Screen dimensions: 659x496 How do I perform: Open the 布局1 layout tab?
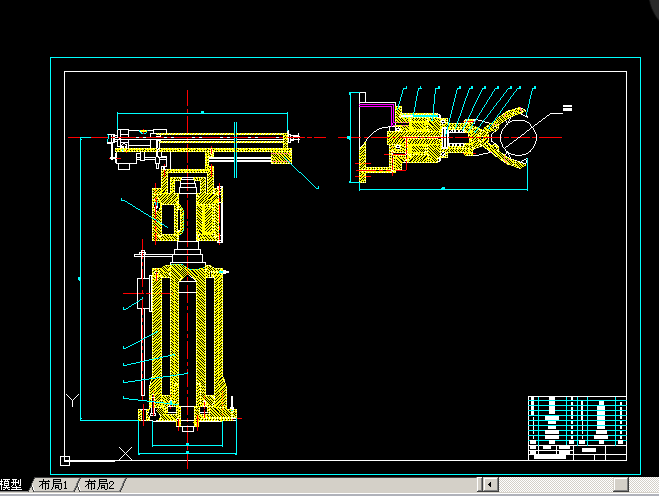(x=53, y=485)
